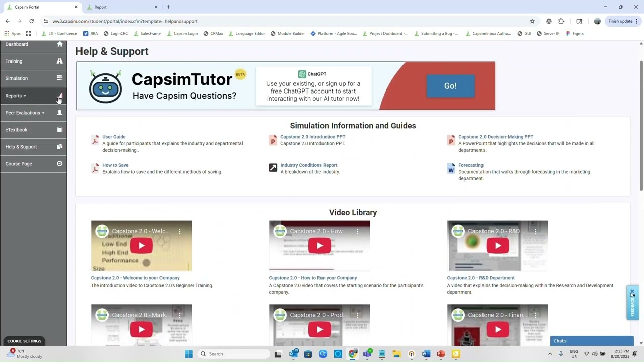Viewport: 644px width, 362px height.
Task: Open the Forecasting Word document icon
Action: click(451, 168)
